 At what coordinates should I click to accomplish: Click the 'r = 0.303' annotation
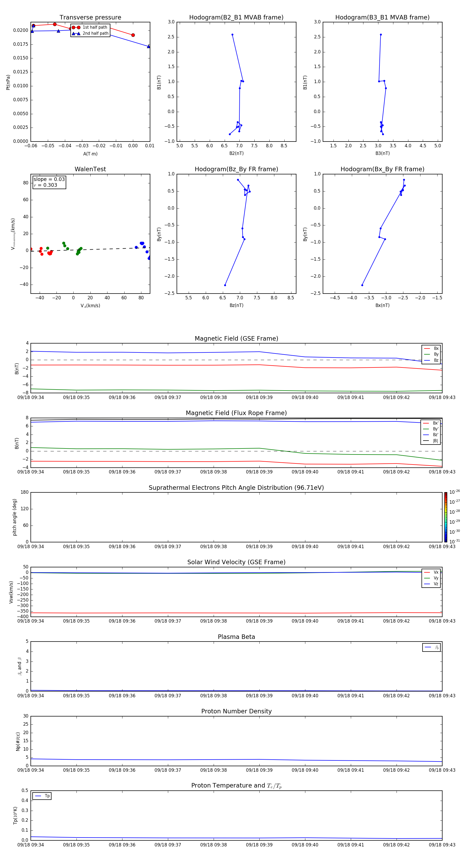(x=45, y=185)
